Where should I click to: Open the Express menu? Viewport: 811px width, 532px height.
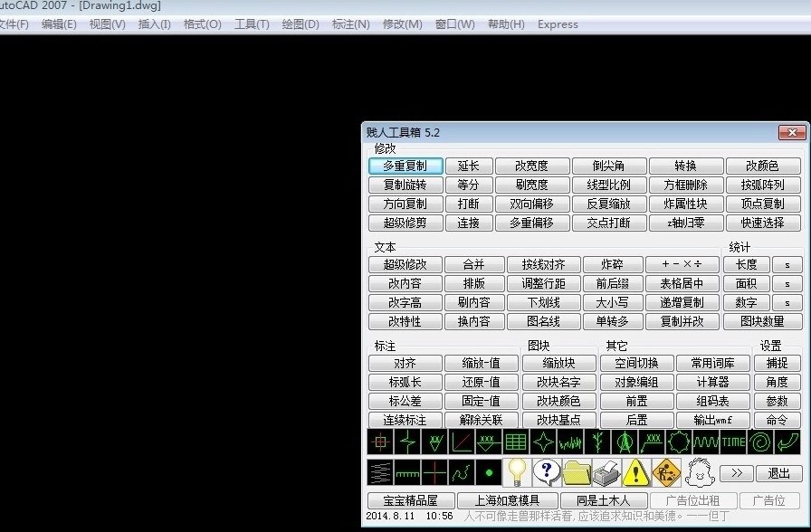[x=558, y=24]
